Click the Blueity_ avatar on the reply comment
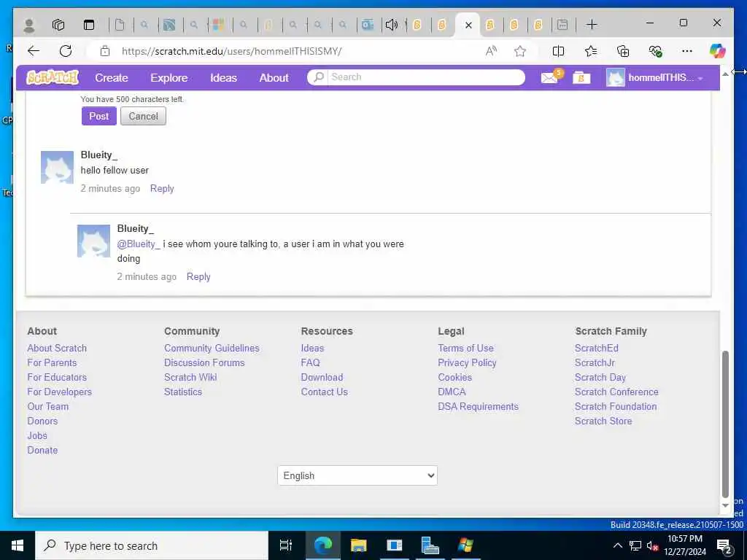 (94, 241)
